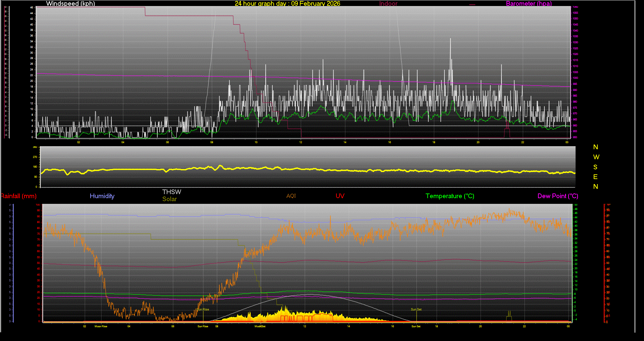Click the N compass direction label
644x341 pixels.
[x=596, y=147]
